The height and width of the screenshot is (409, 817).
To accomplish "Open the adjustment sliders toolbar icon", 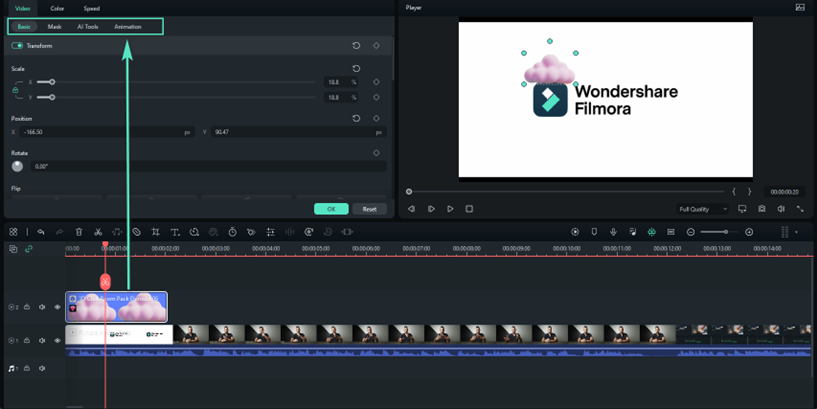I will point(270,232).
